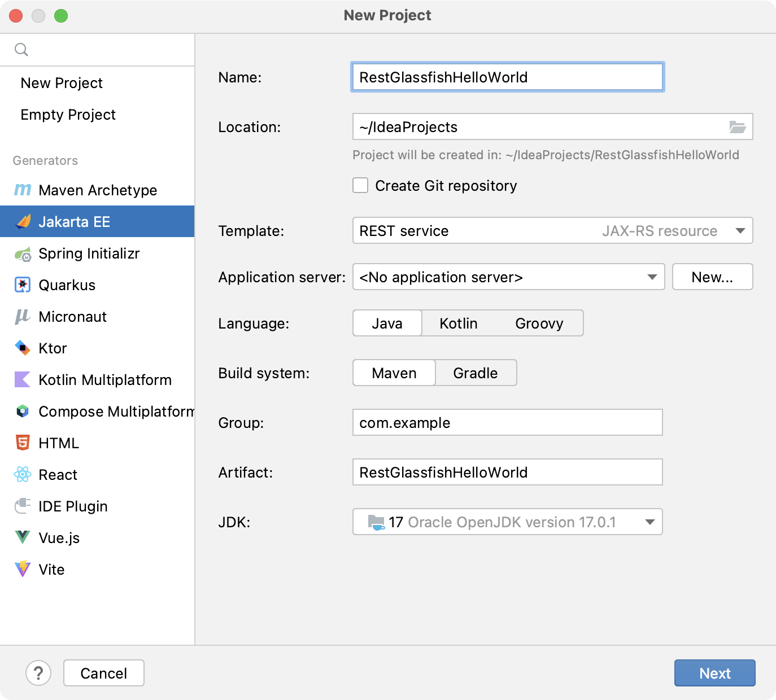
Task: Choose Compose Multiplatform generator entry
Action: click(97, 412)
